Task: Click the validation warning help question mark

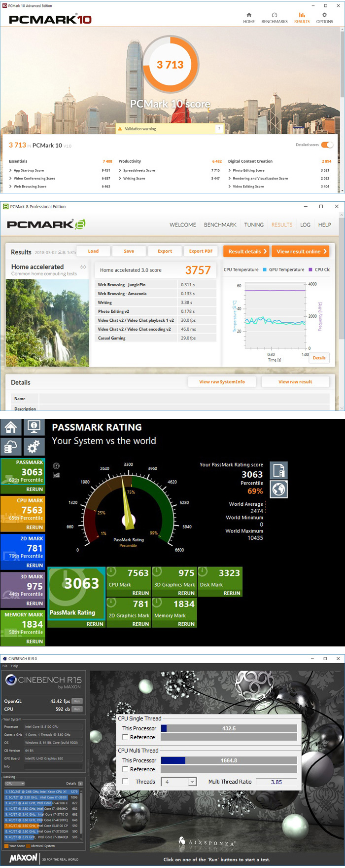Action: point(219,129)
